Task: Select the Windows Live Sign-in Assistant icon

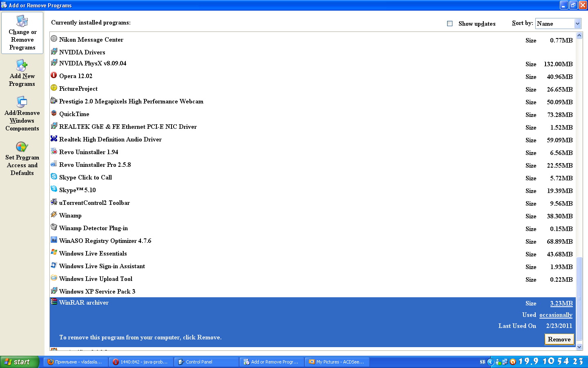Action: click(x=54, y=265)
